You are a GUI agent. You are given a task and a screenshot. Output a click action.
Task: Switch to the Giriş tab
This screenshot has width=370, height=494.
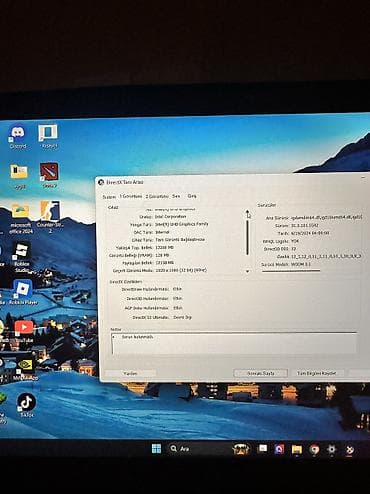(x=192, y=196)
